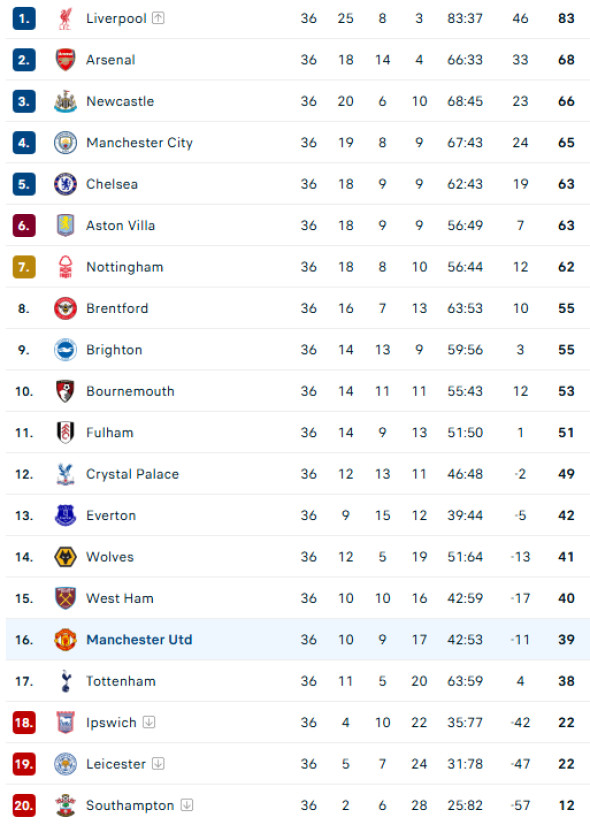This screenshot has width=590, height=824.
Task: Click the maroon position 6 badge
Action: [24, 226]
